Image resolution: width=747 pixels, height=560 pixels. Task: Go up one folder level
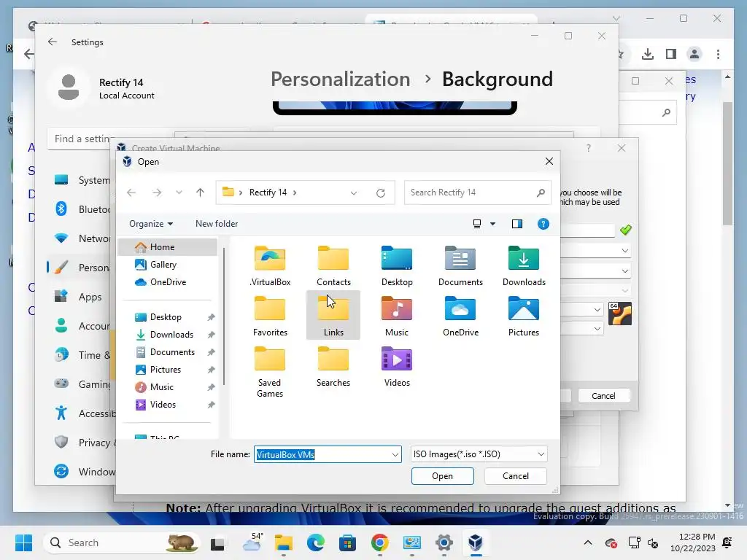tap(200, 192)
